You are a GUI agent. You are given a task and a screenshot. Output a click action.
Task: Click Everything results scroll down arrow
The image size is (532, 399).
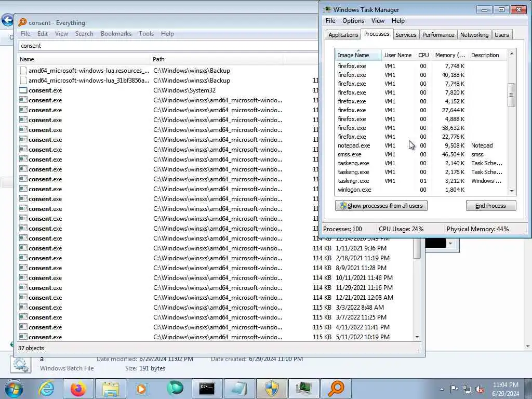click(x=417, y=337)
